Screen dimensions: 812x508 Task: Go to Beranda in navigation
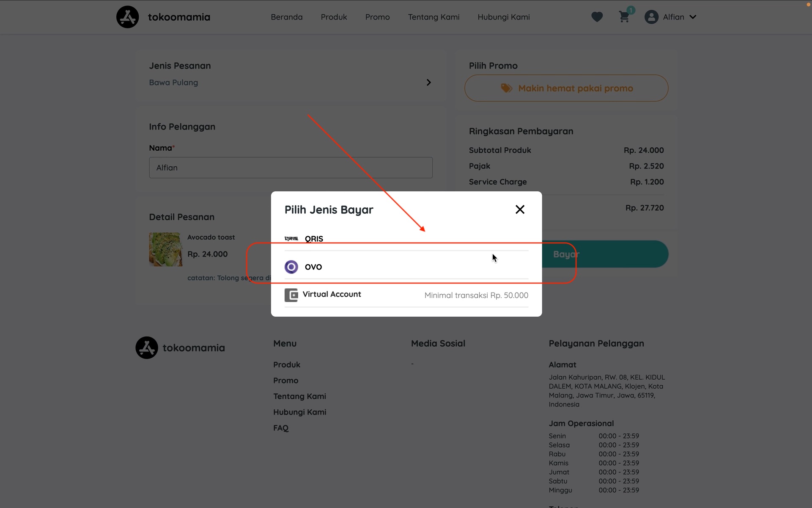(287, 17)
